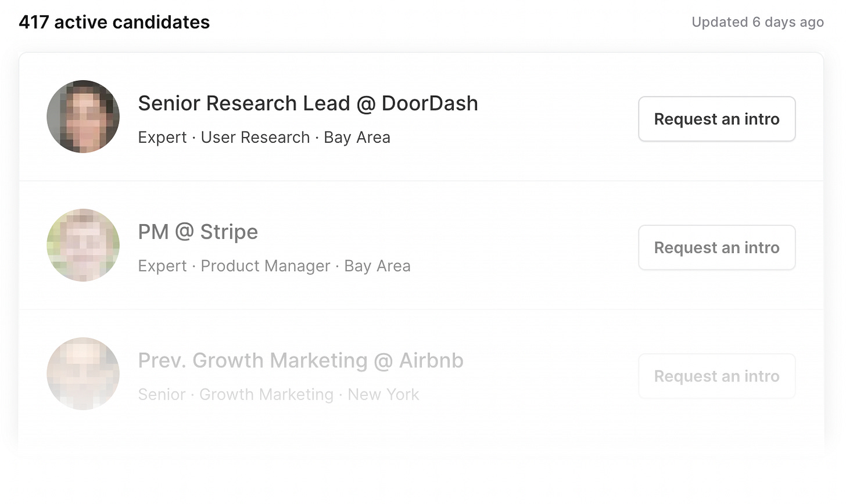Select the Expert tag on the DoorDash candidate
846x504 pixels.
pos(162,137)
